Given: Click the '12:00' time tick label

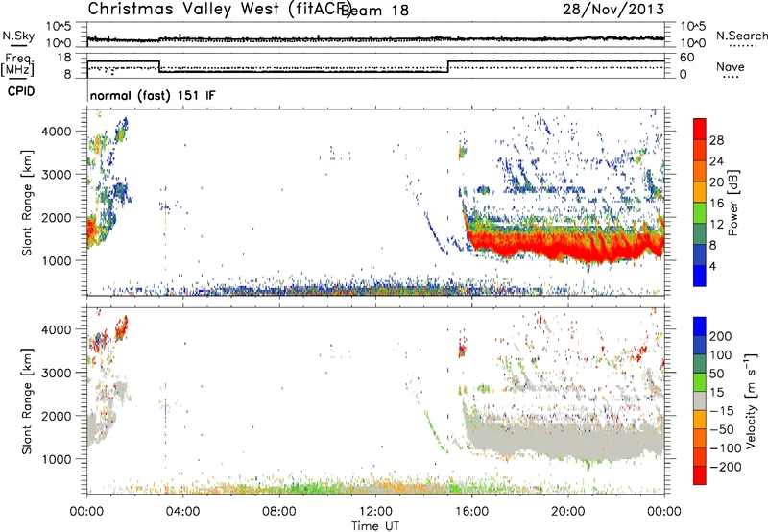Looking at the screenshot, I should point(375,511).
